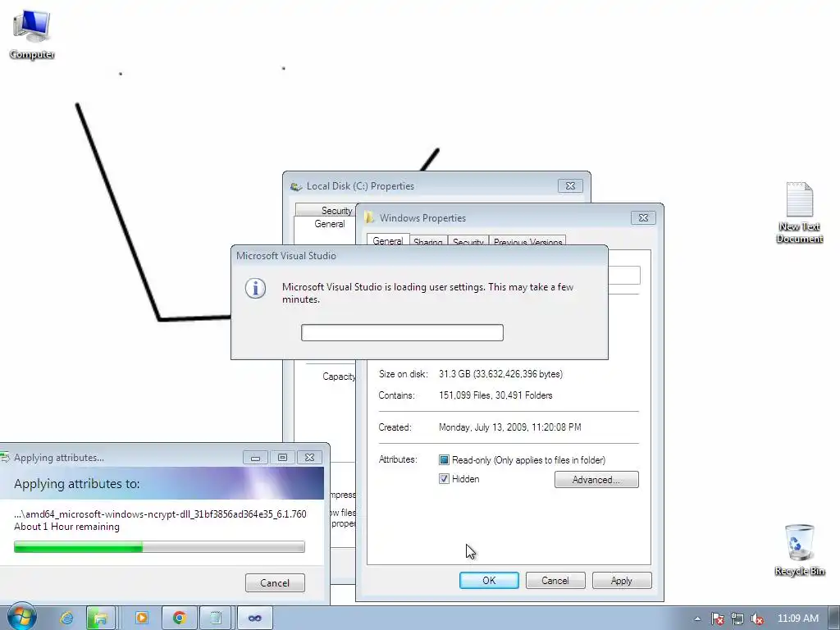The width and height of the screenshot is (840, 630).
Task: Switch to Google Chrome taskbar button
Action: coord(180,619)
